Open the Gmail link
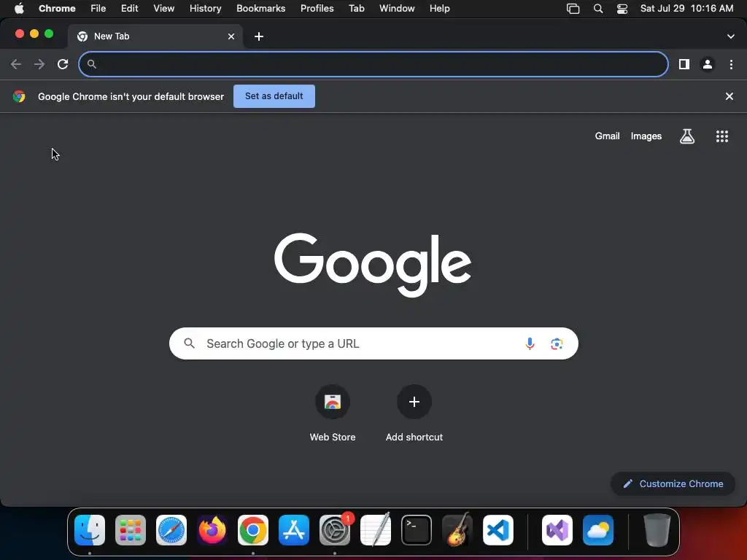 coord(608,136)
